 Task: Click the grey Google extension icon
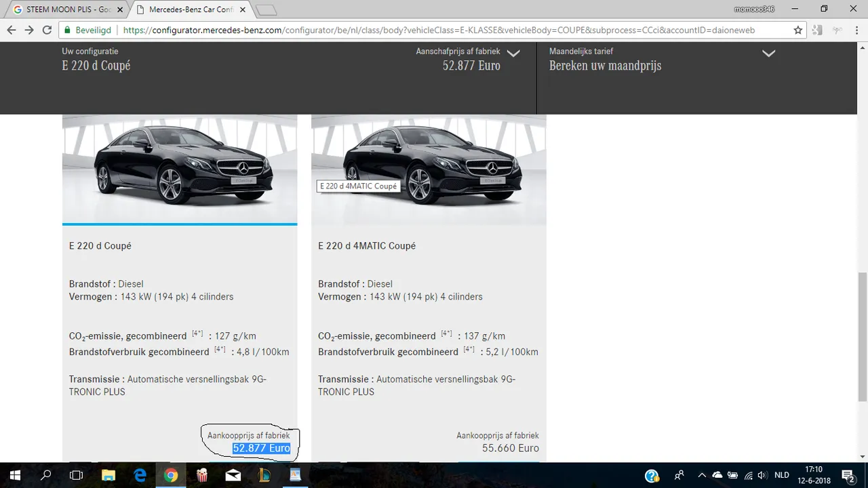pos(817,30)
